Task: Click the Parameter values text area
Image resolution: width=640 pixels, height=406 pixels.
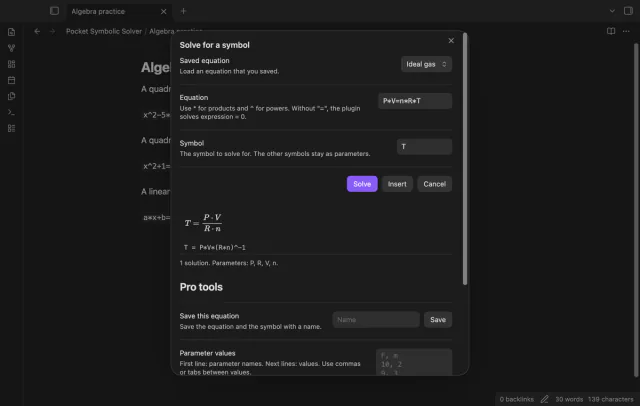Action: [x=413, y=362]
